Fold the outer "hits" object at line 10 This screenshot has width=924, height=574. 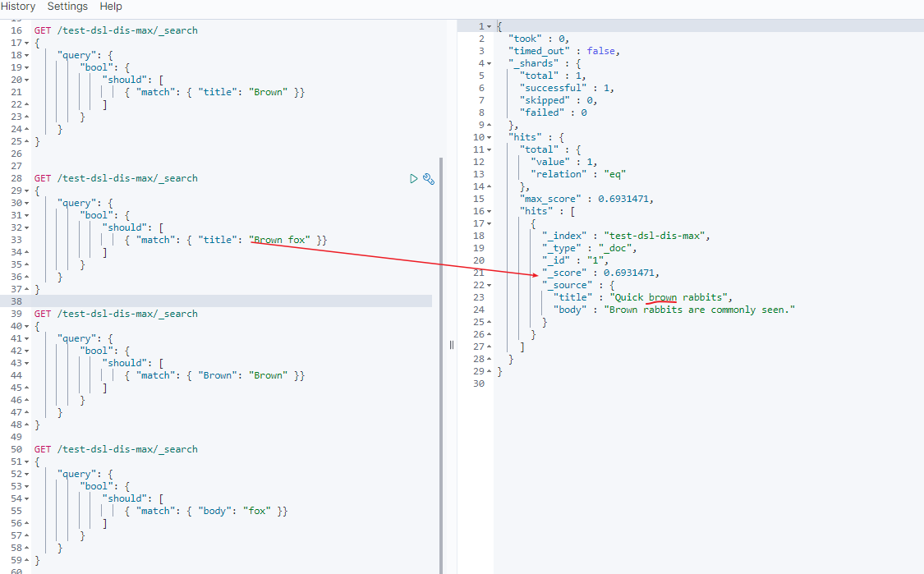tap(490, 137)
